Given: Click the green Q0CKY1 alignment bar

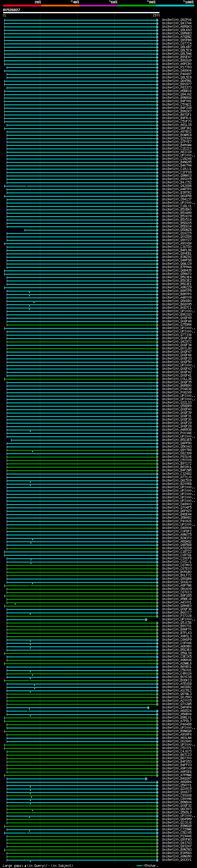Looking at the screenshot, I should coord(82,860).
